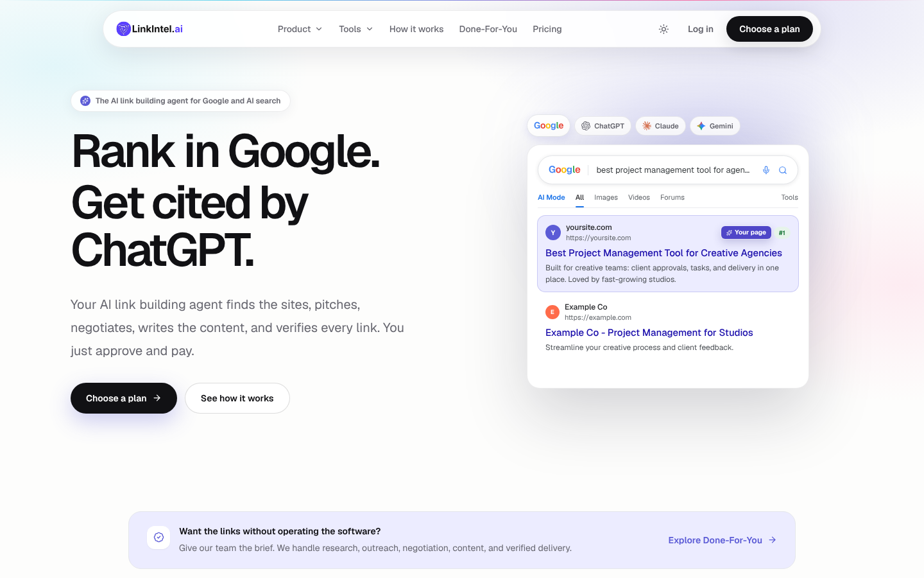Select the Forums search tab
Viewport: 924px width, 578px height.
point(672,197)
